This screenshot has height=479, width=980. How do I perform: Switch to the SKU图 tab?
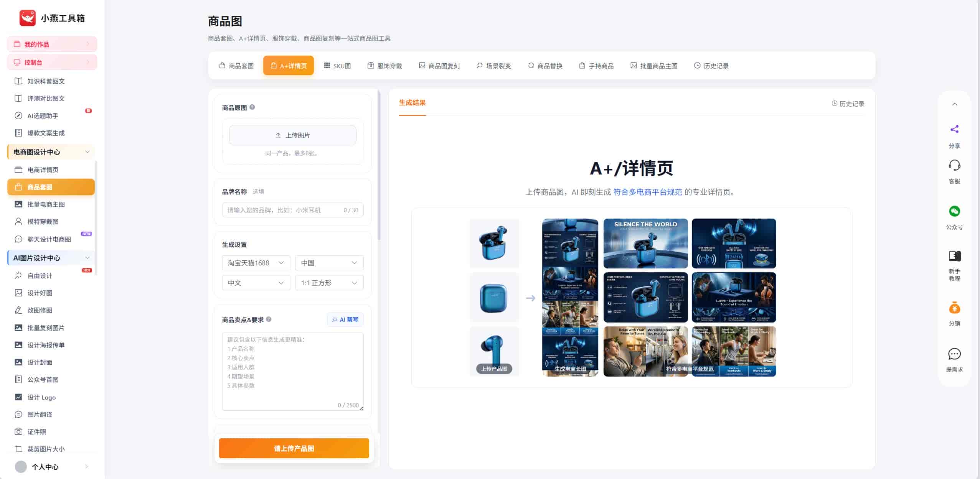337,66
